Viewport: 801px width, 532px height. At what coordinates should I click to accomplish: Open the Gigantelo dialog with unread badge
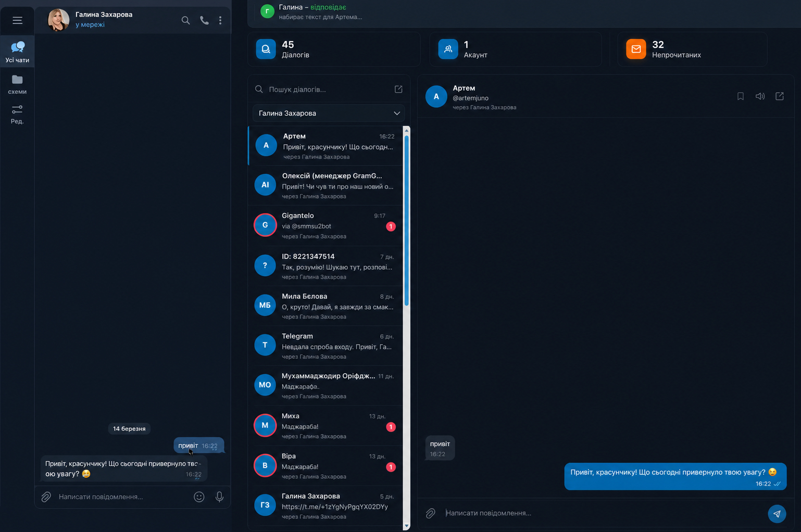coord(327,225)
